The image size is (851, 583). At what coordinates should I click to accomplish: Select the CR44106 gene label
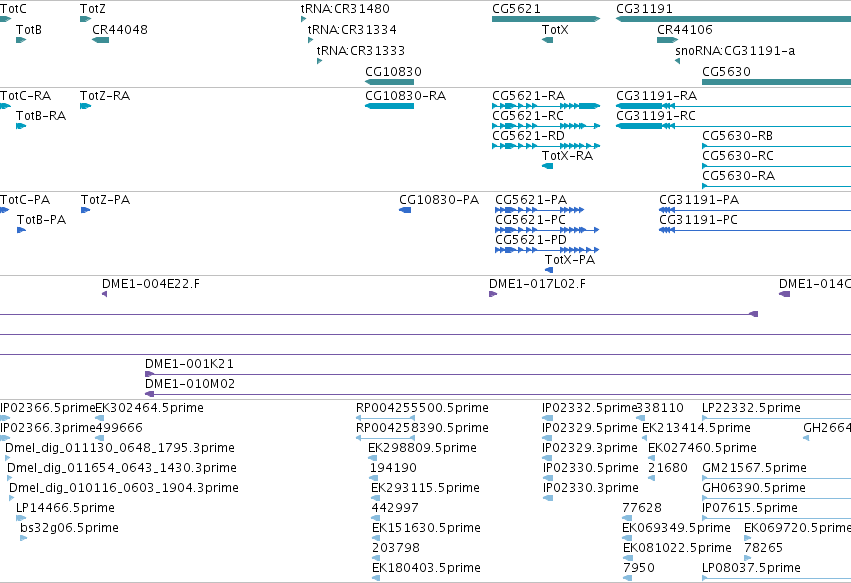(x=685, y=29)
